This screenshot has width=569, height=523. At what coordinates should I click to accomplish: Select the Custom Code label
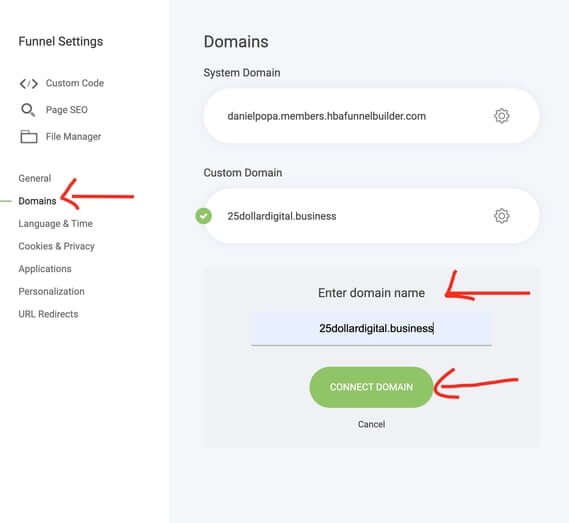click(x=75, y=83)
